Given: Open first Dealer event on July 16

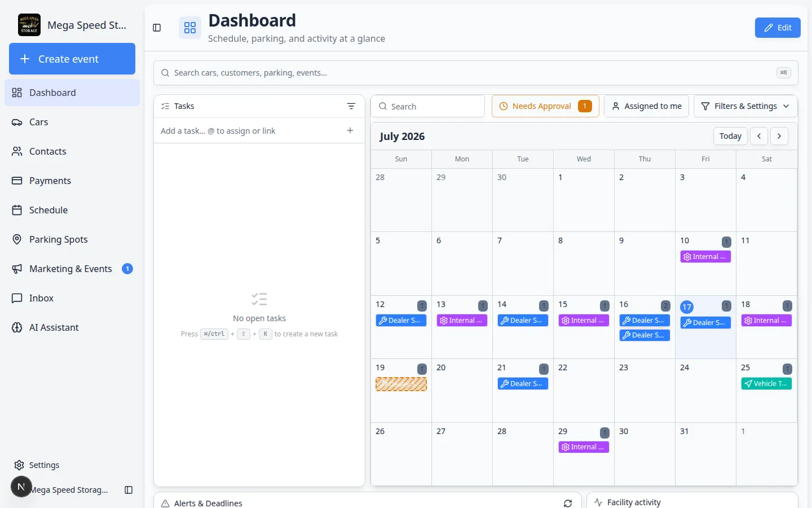Looking at the screenshot, I should [x=645, y=321].
